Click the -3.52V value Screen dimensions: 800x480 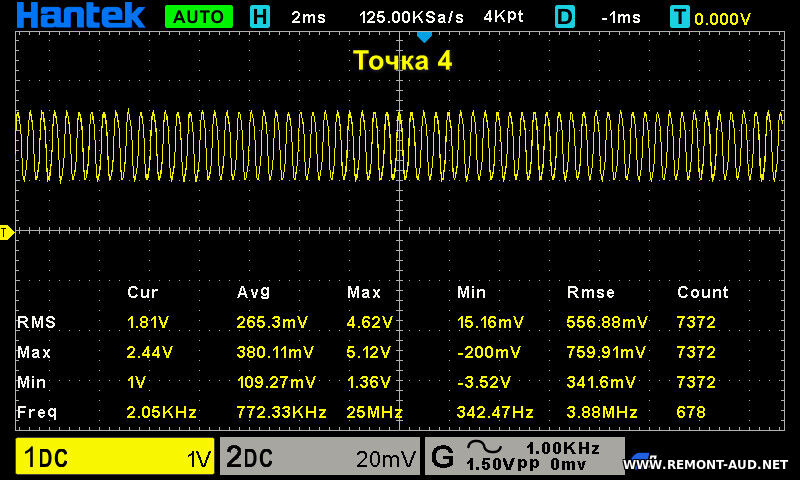pos(484,383)
